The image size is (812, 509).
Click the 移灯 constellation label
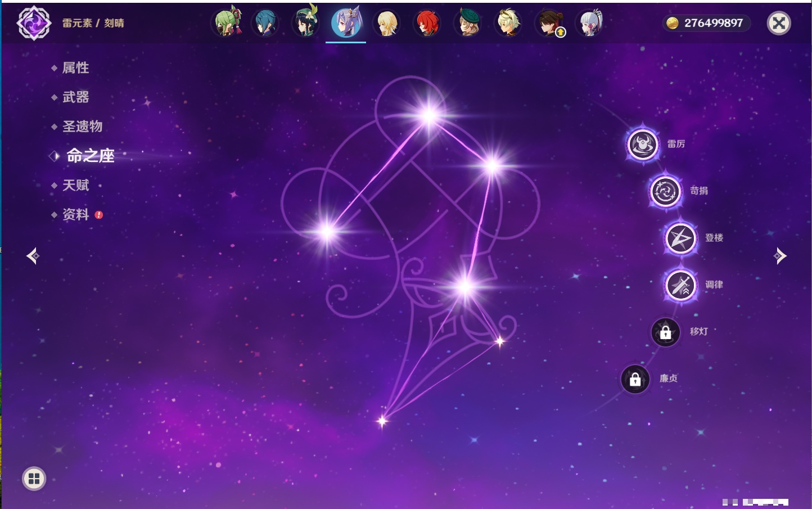[x=699, y=331]
